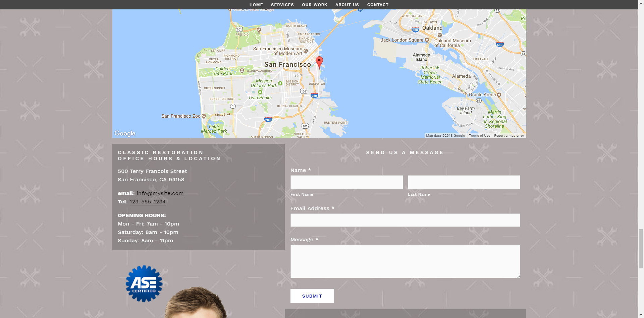Click the Email Address field

coord(405,220)
